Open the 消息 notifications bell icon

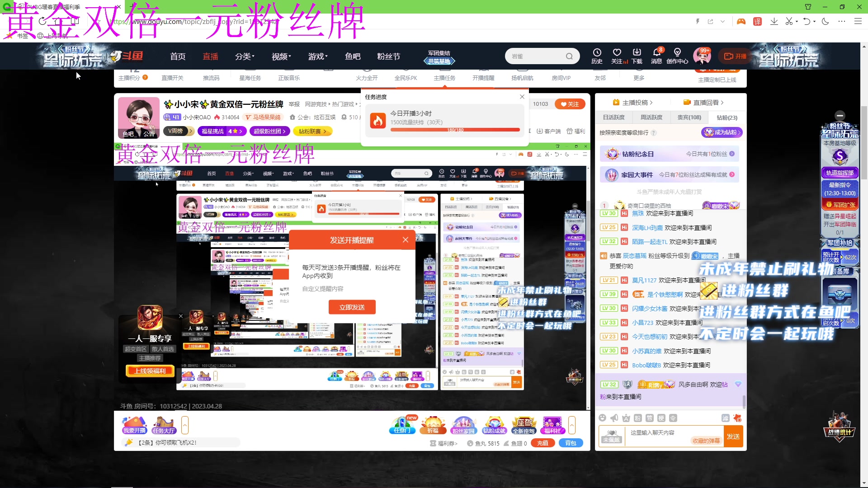pos(656,56)
